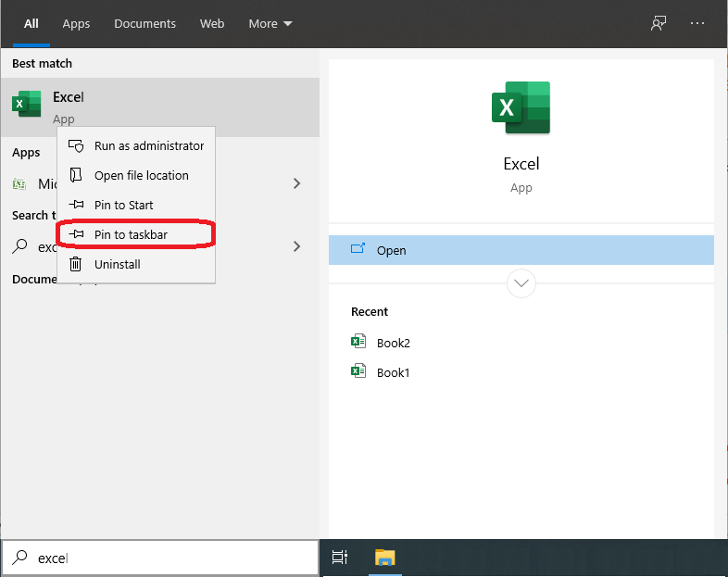
Task: Choose Uninstall from the context menu
Action: click(x=136, y=264)
